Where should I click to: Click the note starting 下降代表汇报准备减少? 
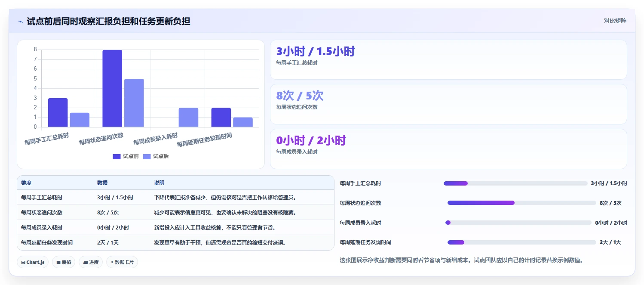click(x=225, y=198)
